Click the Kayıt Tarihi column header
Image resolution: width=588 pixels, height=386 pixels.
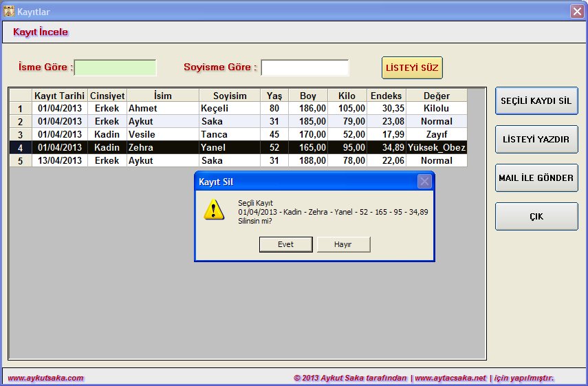(59, 95)
